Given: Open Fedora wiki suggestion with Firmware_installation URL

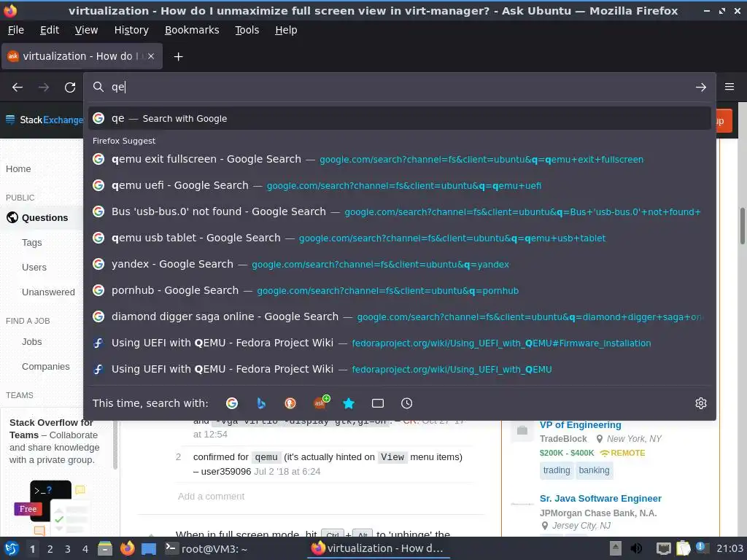Looking at the screenshot, I should tap(399, 343).
